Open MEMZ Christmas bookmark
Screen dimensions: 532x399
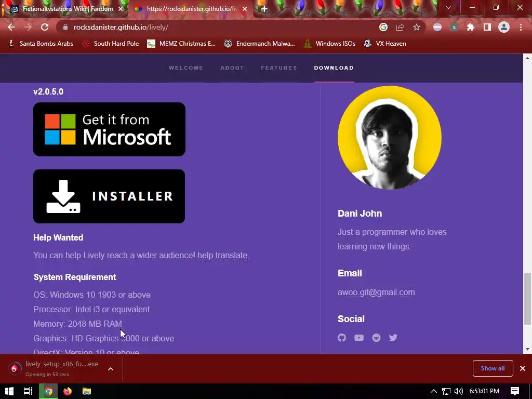(181, 44)
